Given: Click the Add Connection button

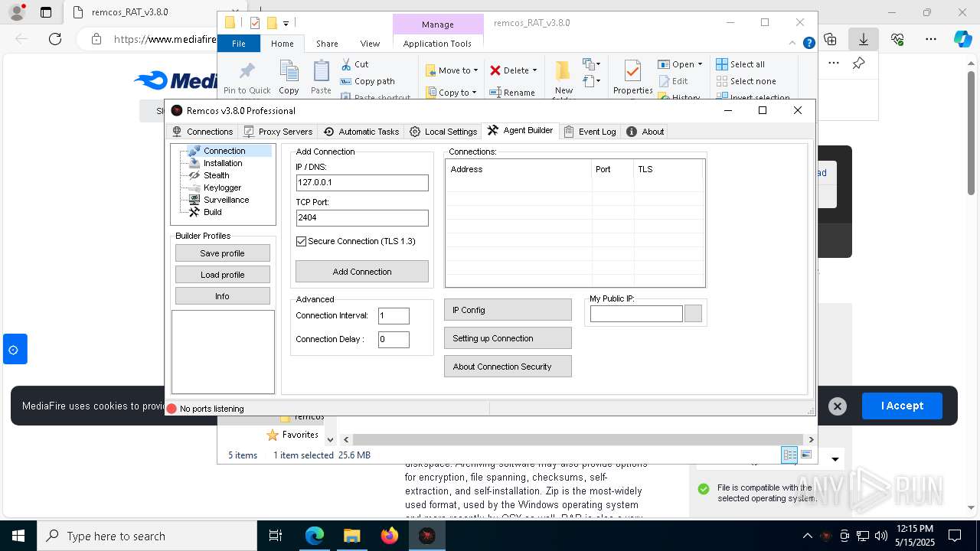Looking at the screenshot, I should click(362, 272).
